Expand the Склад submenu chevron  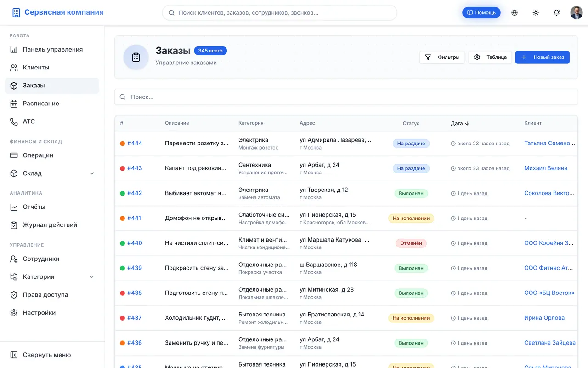click(92, 173)
